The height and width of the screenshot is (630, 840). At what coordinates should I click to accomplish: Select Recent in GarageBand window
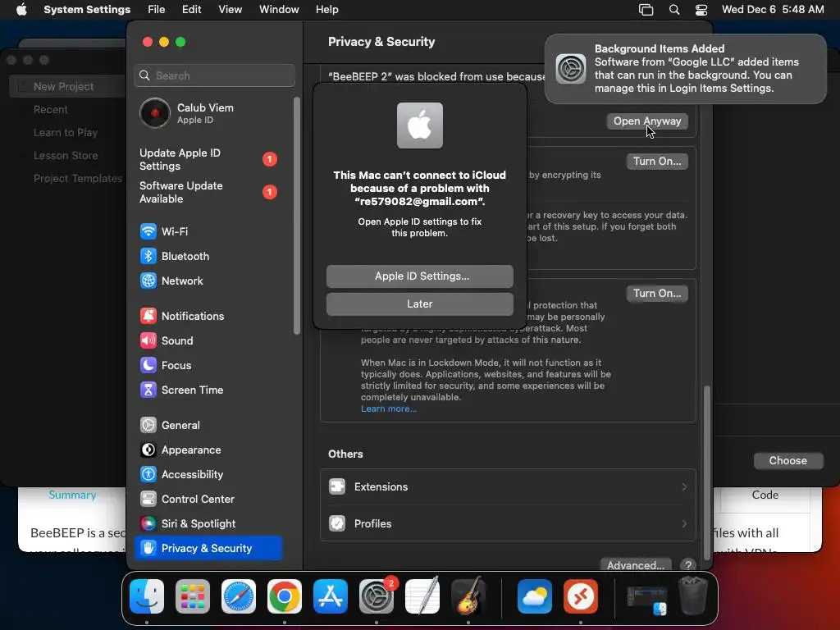pos(50,109)
